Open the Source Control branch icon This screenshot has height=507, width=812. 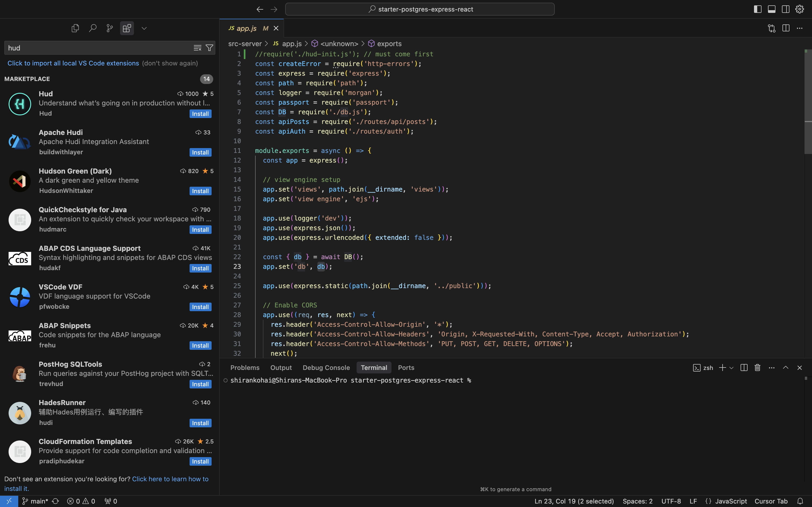tap(110, 28)
